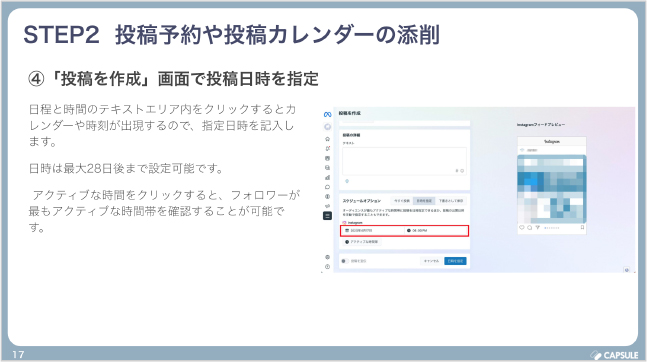Click the emoji icon inside the text box
647x362 pixels.
pos(462,170)
